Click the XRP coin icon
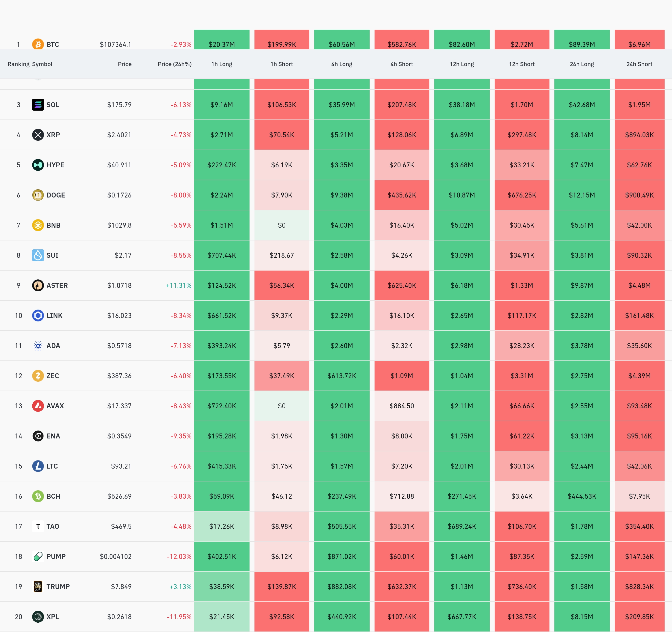Screen dimensions: 672x632 (38, 135)
